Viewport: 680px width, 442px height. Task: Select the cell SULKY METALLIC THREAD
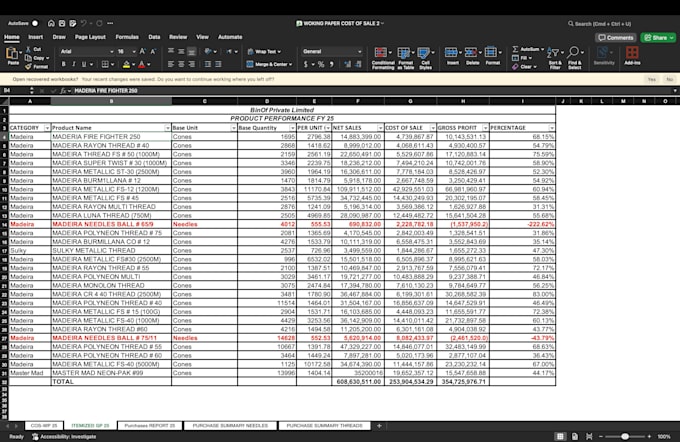[111, 250]
